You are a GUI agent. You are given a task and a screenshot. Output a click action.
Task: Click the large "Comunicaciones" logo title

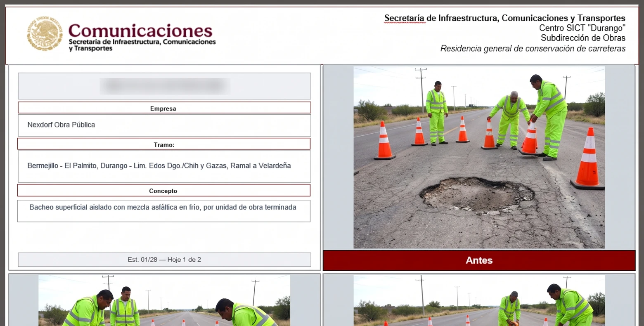pos(140,31)
